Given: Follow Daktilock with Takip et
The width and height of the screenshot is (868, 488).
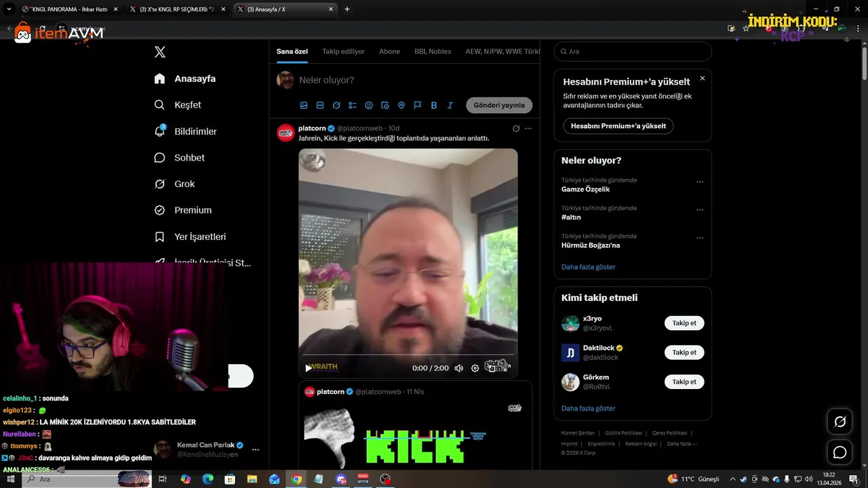Looking at the screenshot, I should pos(684,352).
